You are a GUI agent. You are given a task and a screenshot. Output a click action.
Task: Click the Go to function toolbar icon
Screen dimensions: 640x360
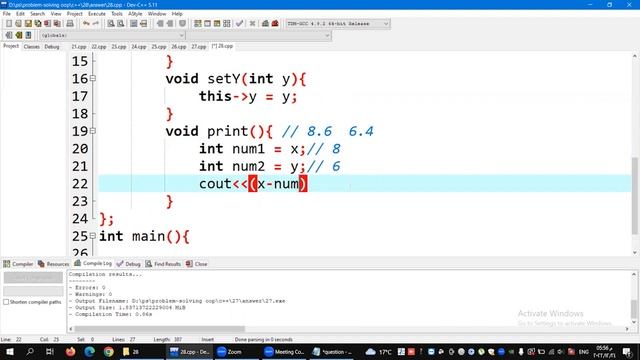click(x=133, y=24)
